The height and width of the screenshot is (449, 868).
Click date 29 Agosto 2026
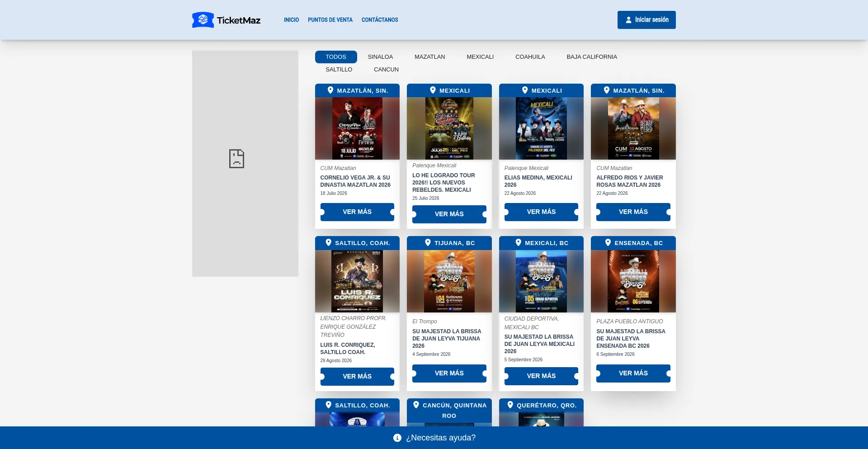336,361
